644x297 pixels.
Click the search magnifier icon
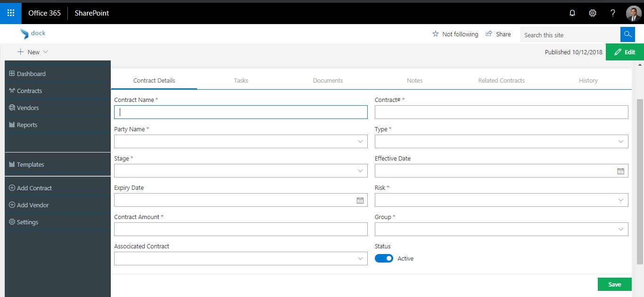coord(627,34)
